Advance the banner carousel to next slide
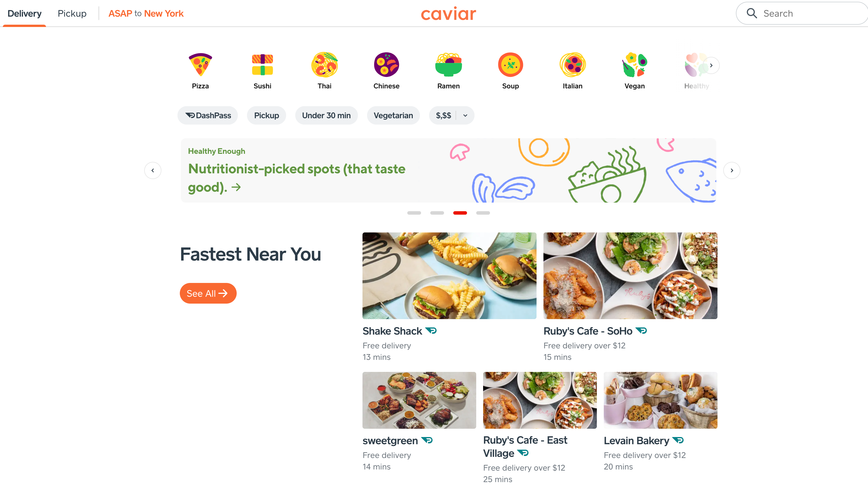This screenshot has height=493, width=868. click(x=732, y=170)
